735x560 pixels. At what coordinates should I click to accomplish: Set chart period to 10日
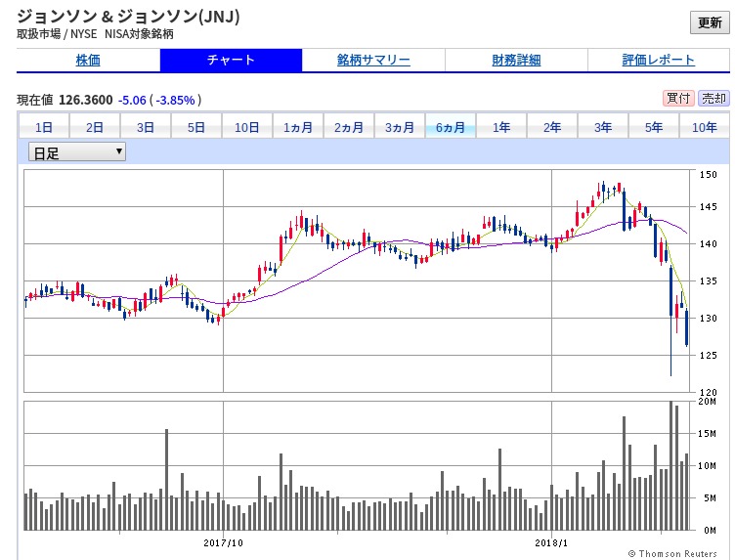[247, 127]
